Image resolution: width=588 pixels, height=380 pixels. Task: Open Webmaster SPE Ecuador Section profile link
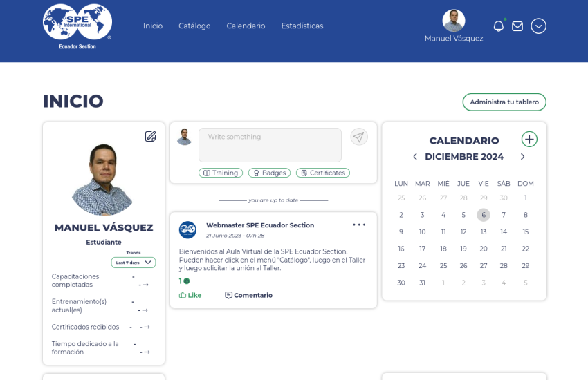260,225
